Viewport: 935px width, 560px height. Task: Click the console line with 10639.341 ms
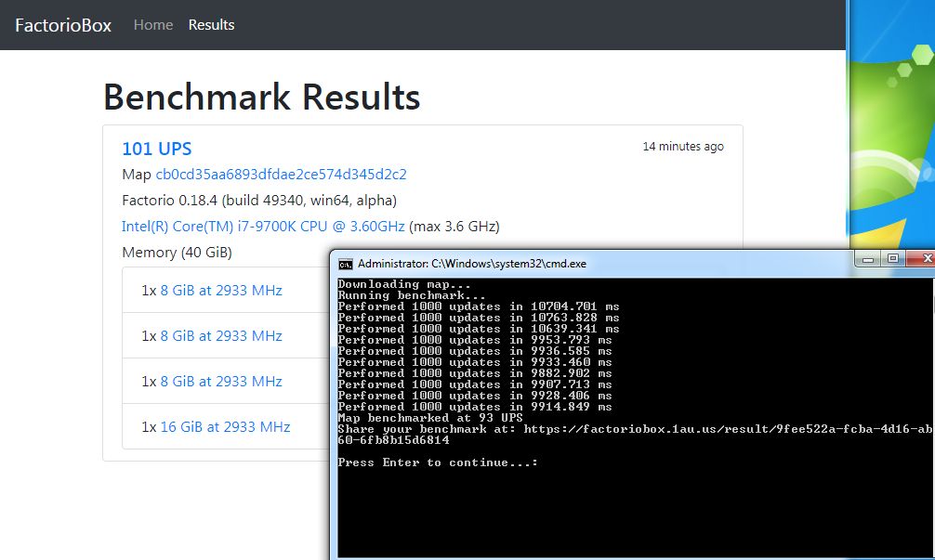[479, 329]
